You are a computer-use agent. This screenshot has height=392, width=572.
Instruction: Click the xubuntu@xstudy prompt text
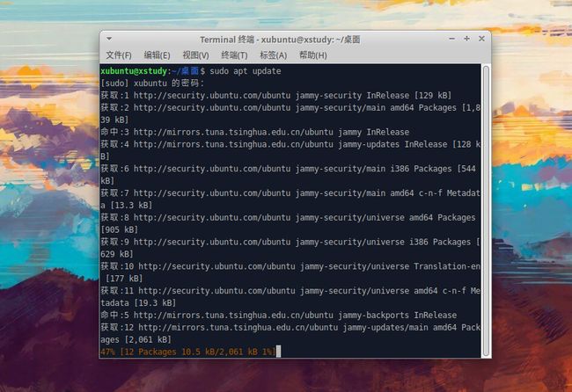(x=134, y=71)
